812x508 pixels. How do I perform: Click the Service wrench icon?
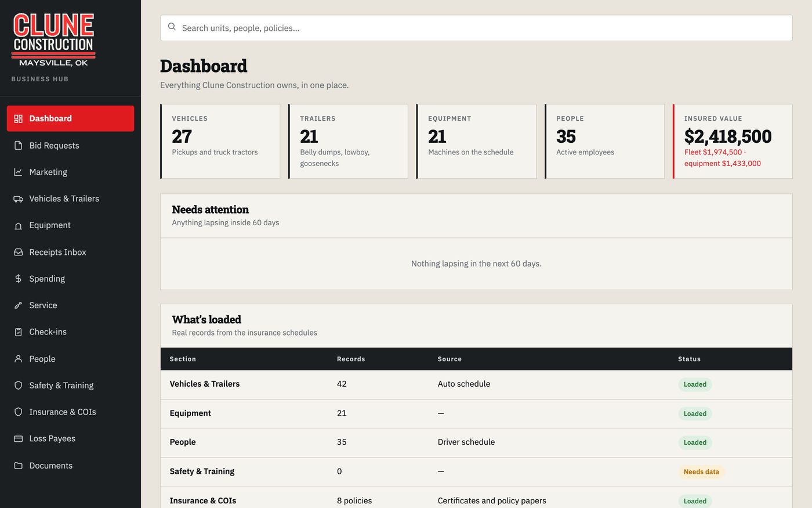tap(18, 305)
